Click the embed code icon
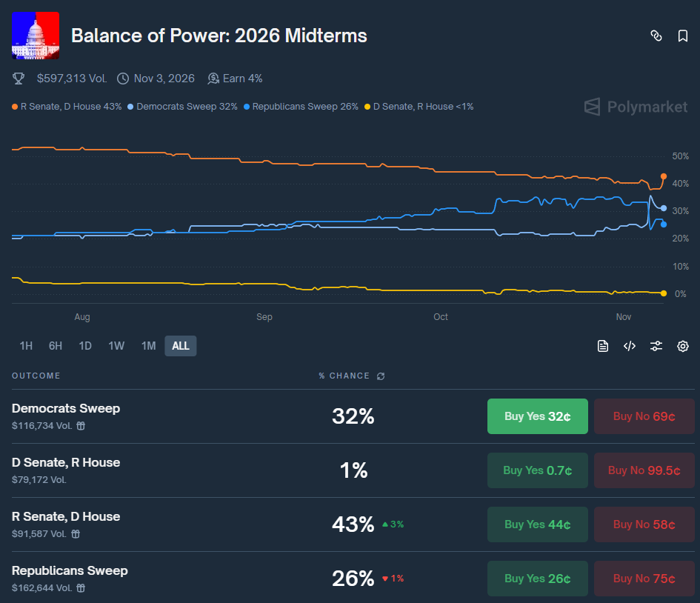 (630, 346)
